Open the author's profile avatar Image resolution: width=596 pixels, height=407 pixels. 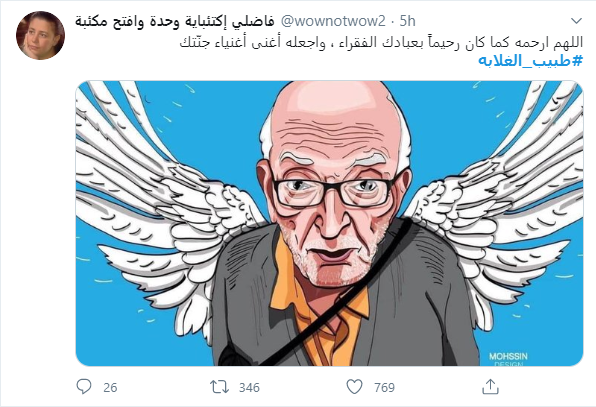tap(40, 35)
